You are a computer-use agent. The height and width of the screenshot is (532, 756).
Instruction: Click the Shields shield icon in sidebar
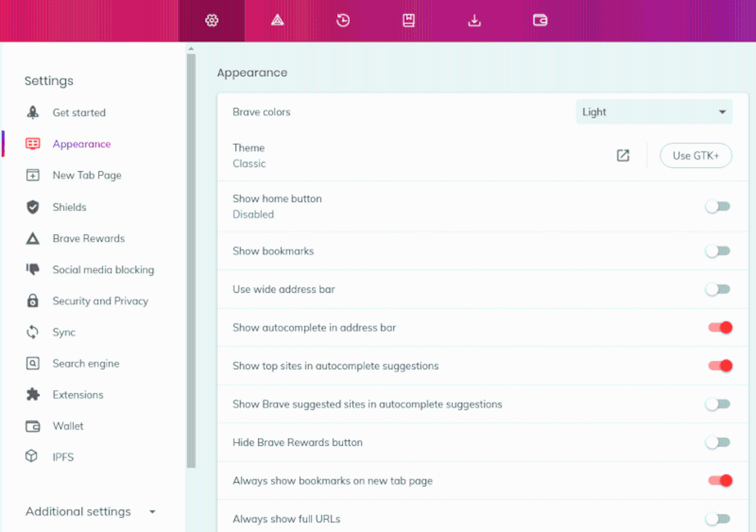tap(33, 207)
